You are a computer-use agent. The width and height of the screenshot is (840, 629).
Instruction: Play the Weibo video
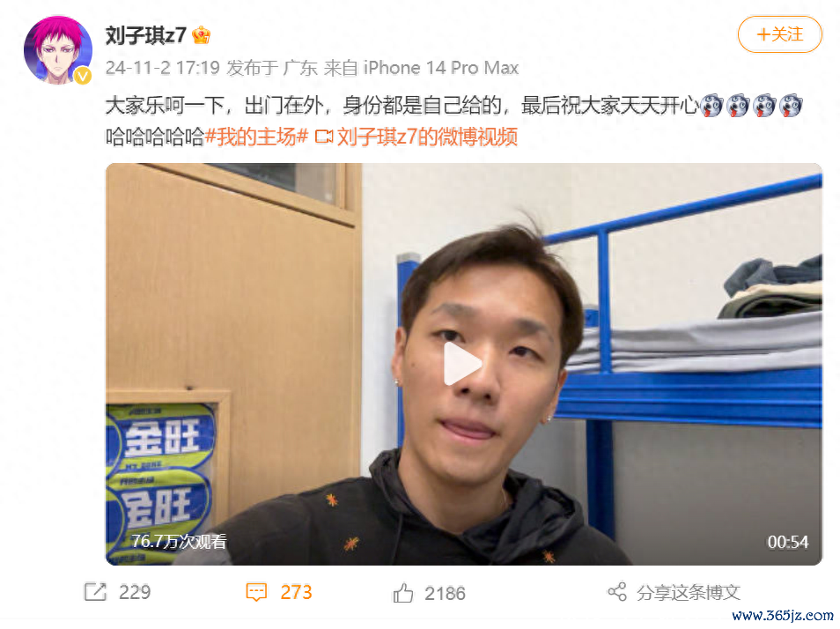463,364
